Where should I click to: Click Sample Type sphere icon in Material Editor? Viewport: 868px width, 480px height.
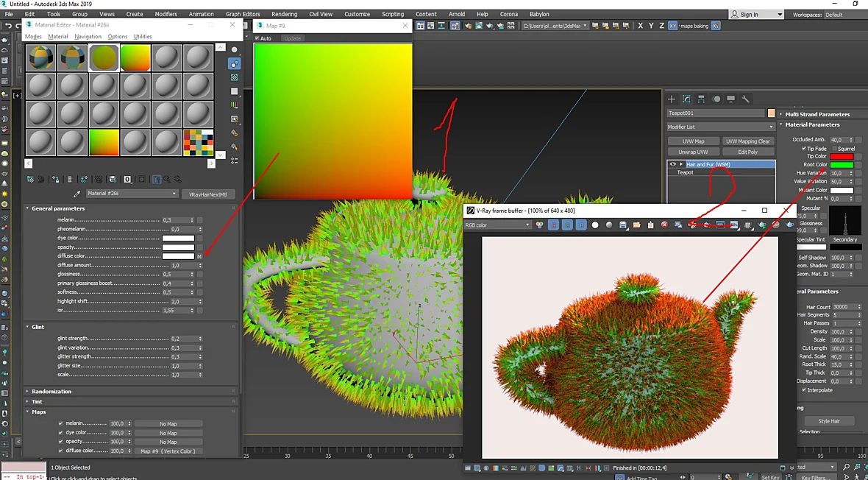click(x=234, y=50)
